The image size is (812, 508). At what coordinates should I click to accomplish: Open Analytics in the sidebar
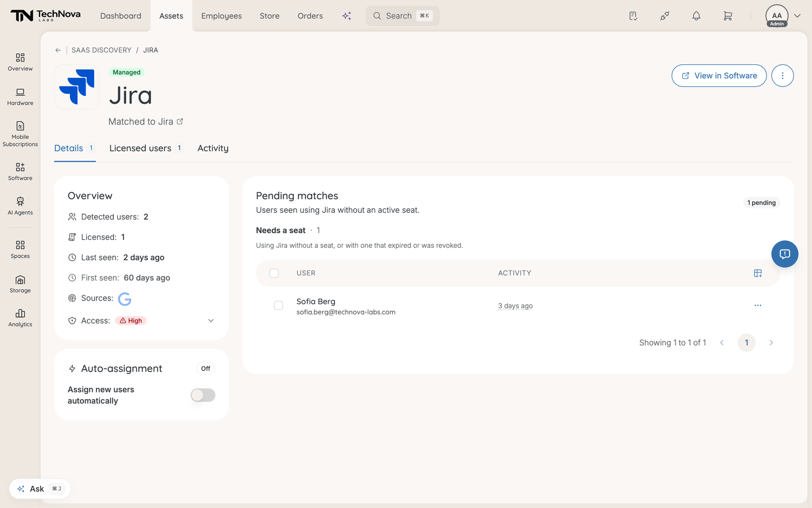point(20,318)
